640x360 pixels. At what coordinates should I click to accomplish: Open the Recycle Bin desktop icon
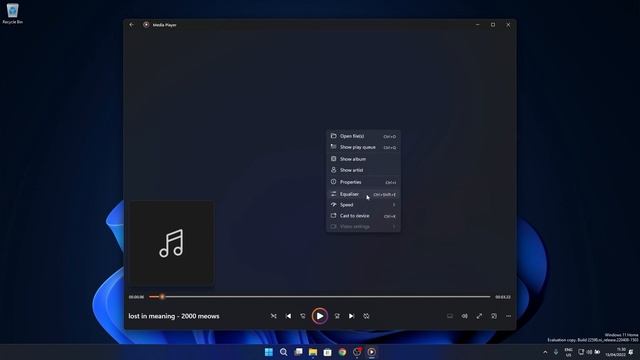pos(12,13)
